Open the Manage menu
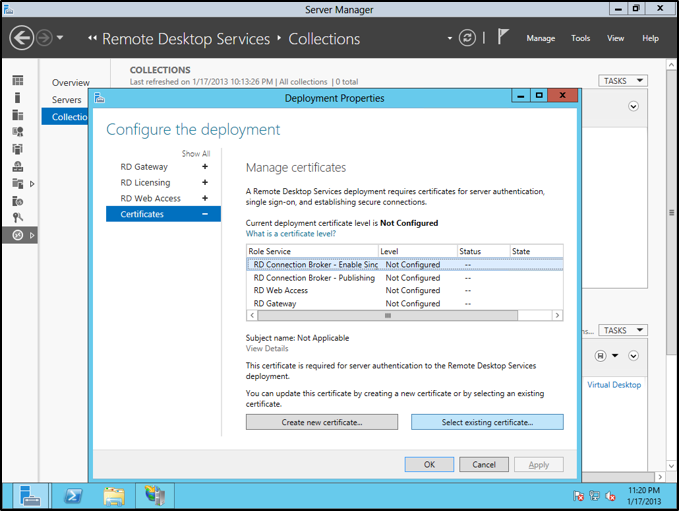Screen dimensions: 679x511 point(540,38)
